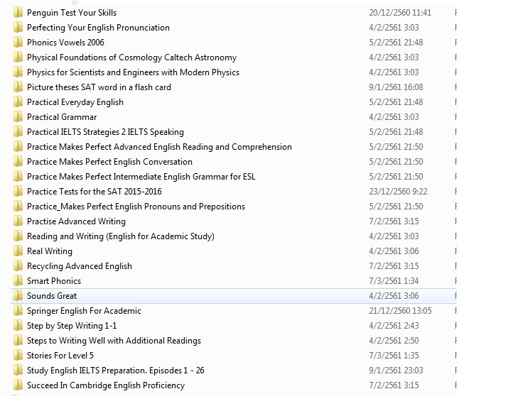Select date 4/2/2561 2:50

click(x=393, y=341)
